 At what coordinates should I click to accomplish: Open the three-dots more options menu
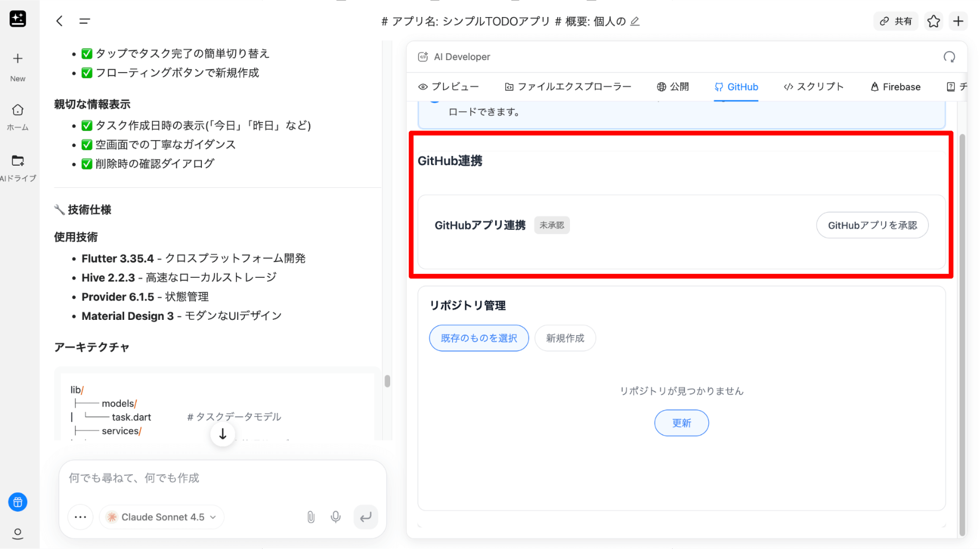pos(81,517)
